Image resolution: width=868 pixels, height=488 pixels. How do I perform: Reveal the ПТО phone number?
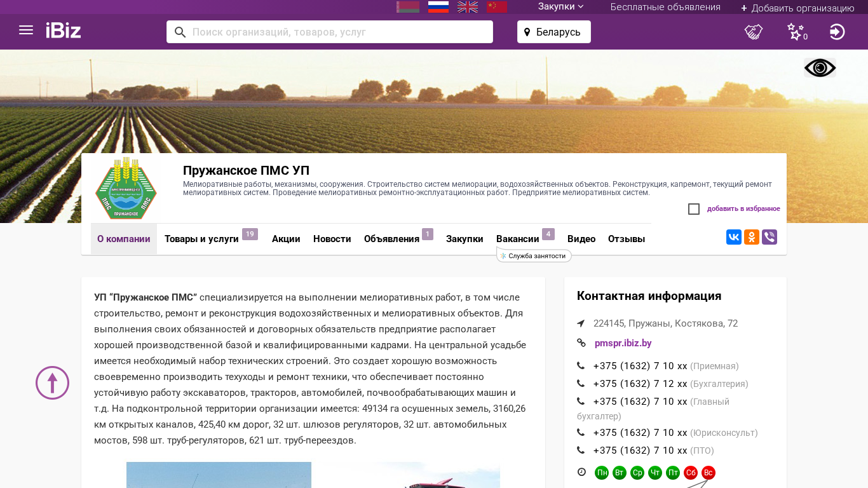click(x=641, y=451)
